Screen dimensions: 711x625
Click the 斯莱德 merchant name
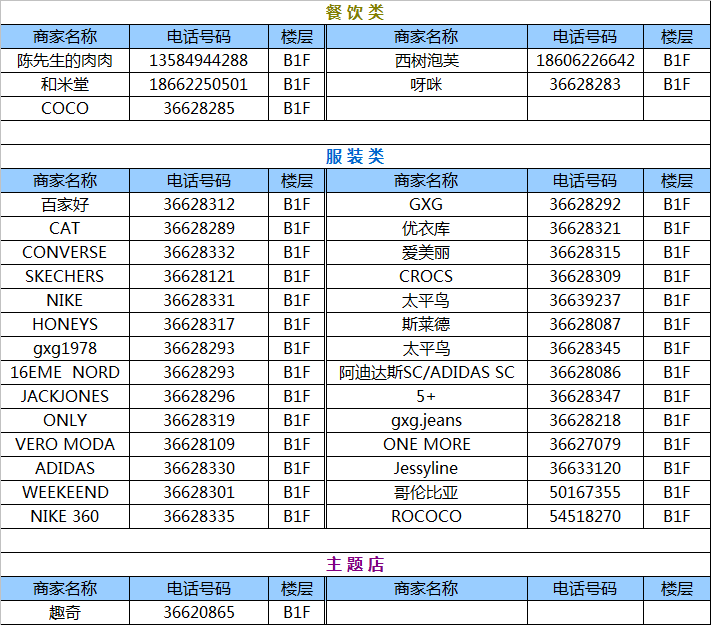point(427,324)
